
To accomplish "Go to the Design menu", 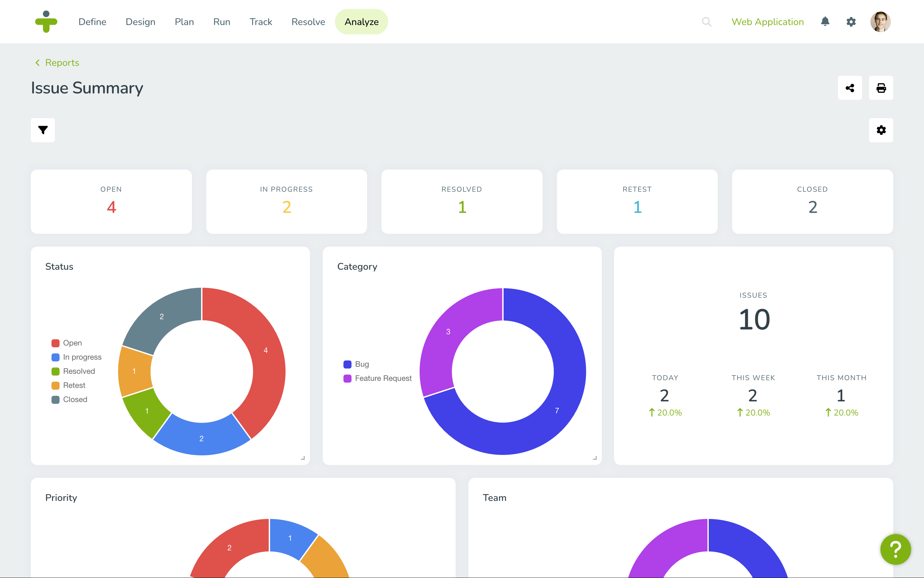I will 141,22.
